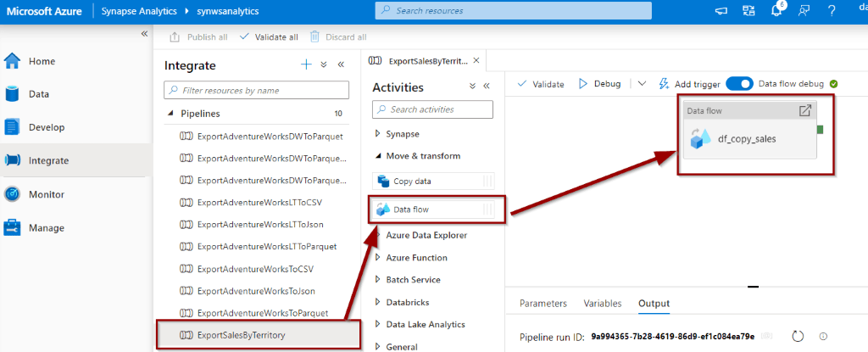Click the synwsanalytics breadcrumb link
Image resolution: width=868 pixels, height=352 pixels.
[x=227, y=10]
